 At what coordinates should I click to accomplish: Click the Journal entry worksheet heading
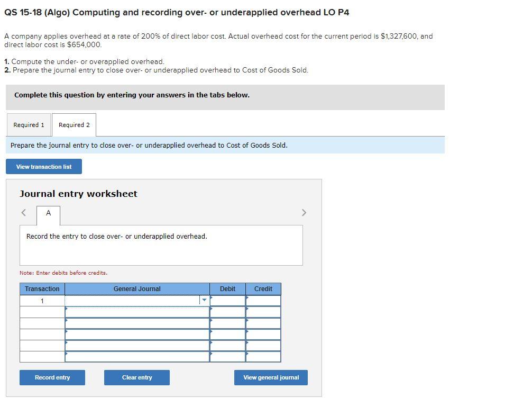pyautogui.click(x=77, y=194)
